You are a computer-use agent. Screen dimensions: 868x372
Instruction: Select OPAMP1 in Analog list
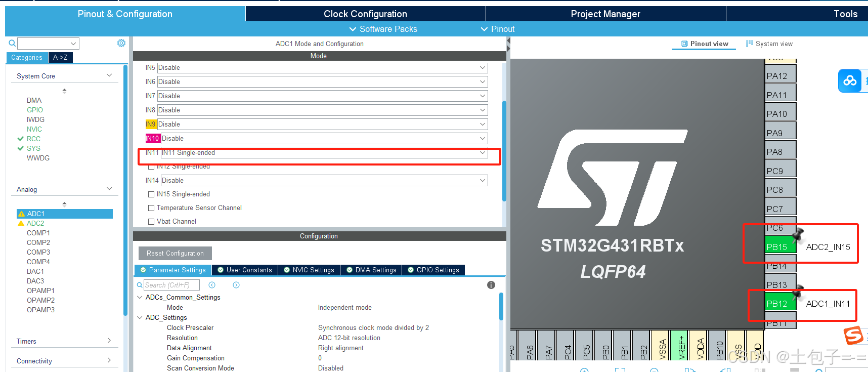click(40, 291)
